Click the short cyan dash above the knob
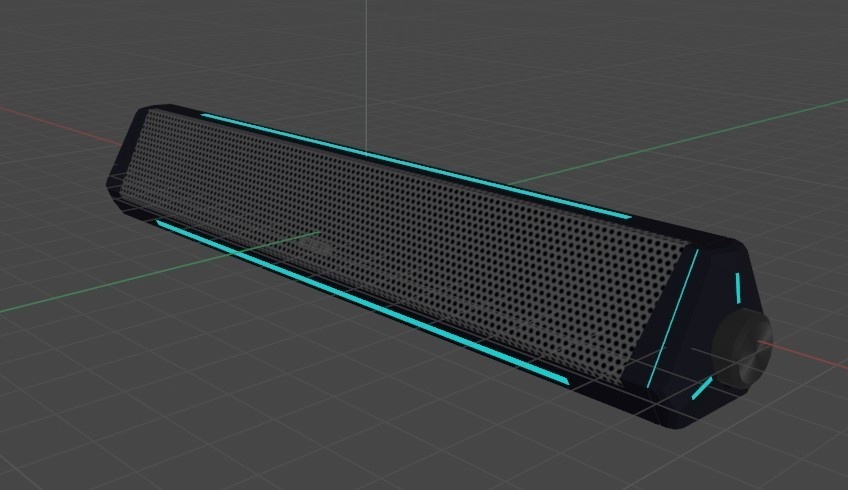Screen dimensions: 848x490 [738, 288]
